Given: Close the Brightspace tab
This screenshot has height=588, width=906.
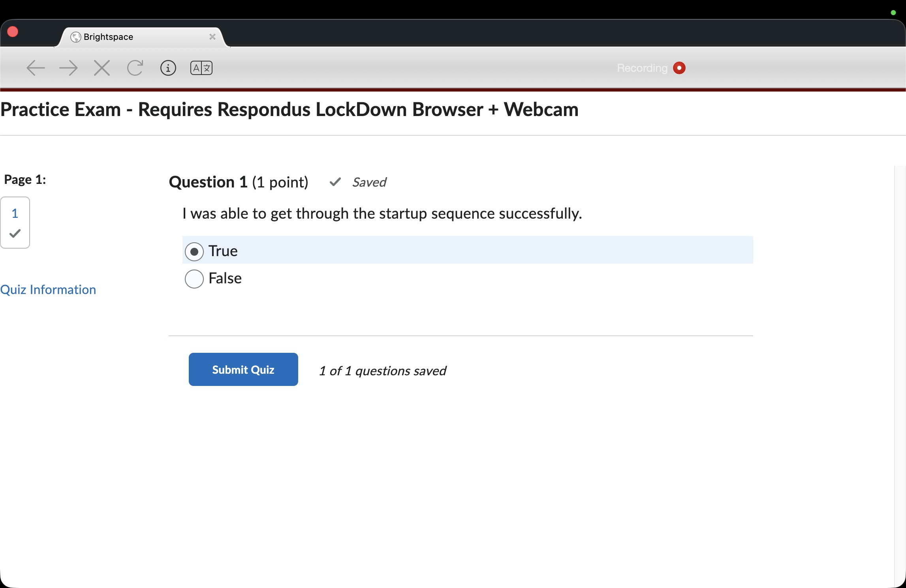Looking at the screenshot, I should point(212,37).
